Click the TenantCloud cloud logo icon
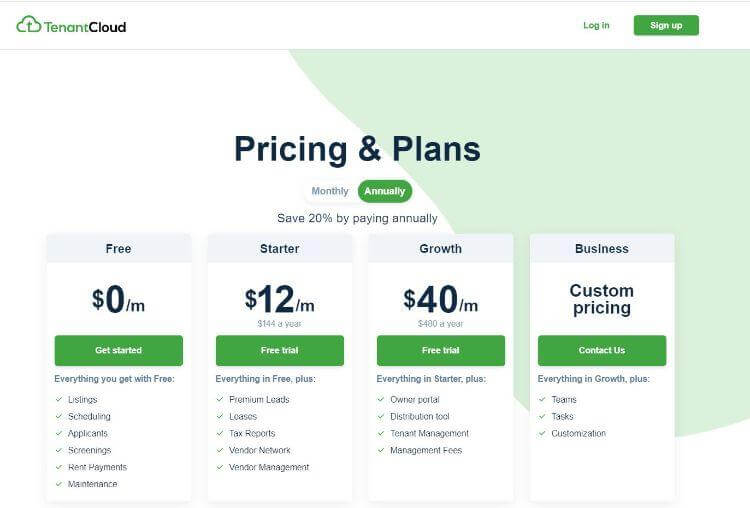The width and height of the screenshot is (750, 508). click(28, 25)
